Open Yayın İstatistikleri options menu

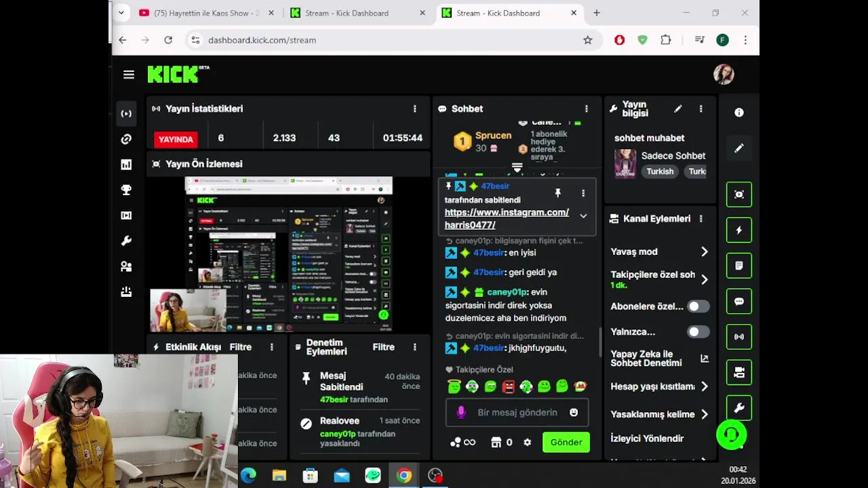[x=415, y=108]
